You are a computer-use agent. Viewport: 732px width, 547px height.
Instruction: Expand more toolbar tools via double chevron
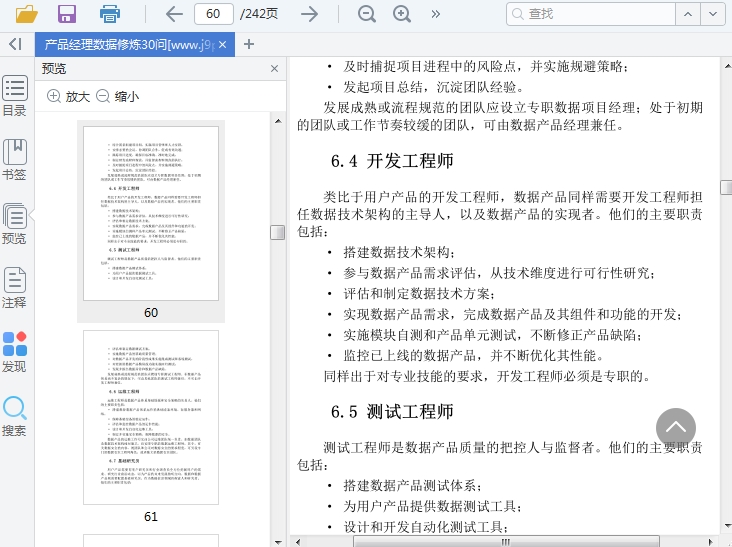tap(436, 14)
